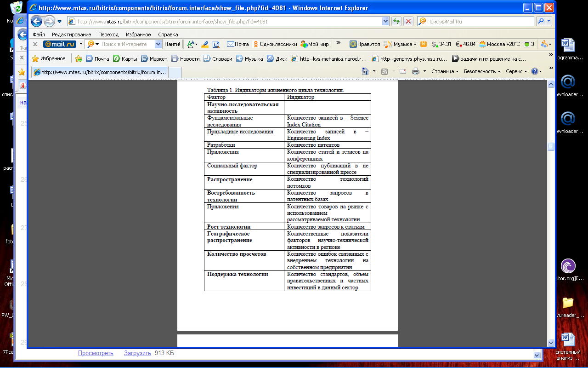Open the Избранное menu
Viewport: 588px width, 368px height.
(138, 34)
